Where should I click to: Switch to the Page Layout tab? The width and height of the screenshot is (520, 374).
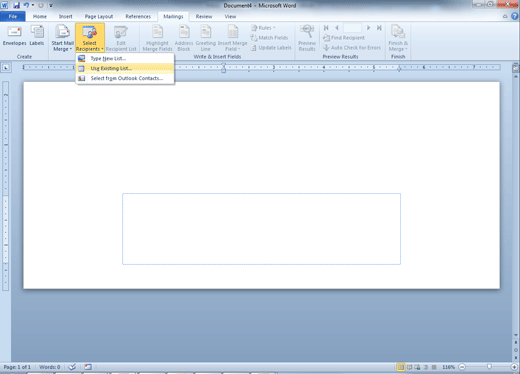[99, 16]
